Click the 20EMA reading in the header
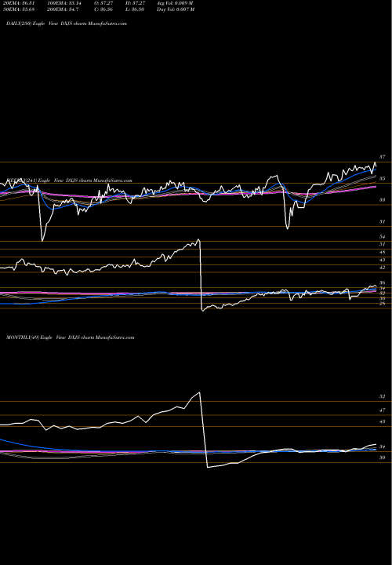 pos(19,3)
